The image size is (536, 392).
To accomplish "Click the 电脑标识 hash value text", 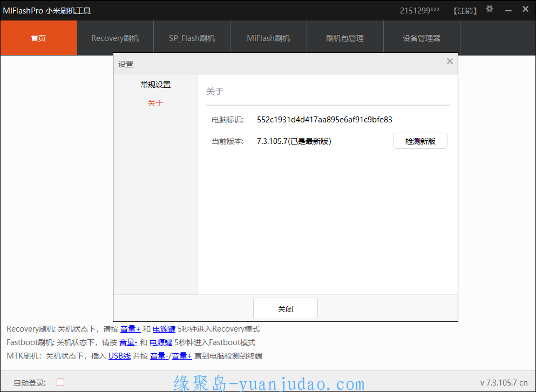I will pos(325,120).
